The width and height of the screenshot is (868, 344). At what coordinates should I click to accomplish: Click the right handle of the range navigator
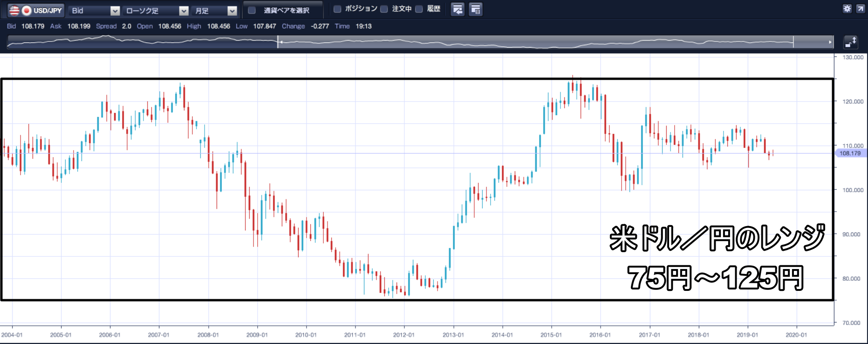click(793, 42)
